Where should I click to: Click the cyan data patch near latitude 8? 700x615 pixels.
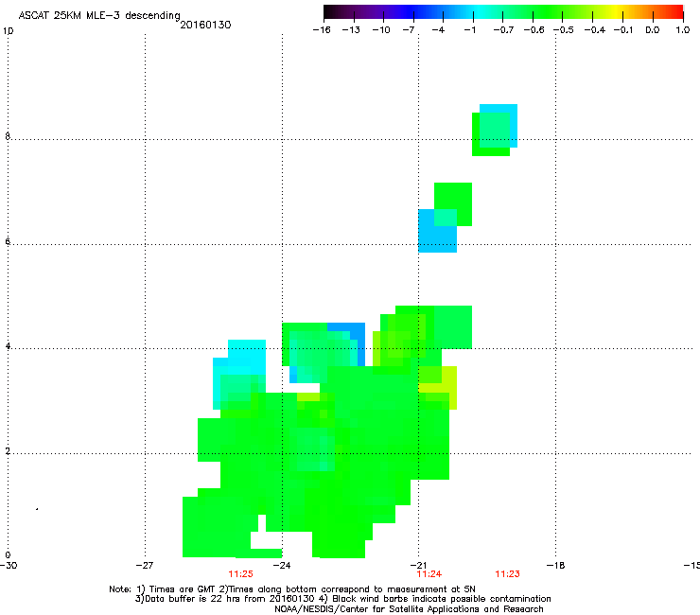[x=499, y=126]
